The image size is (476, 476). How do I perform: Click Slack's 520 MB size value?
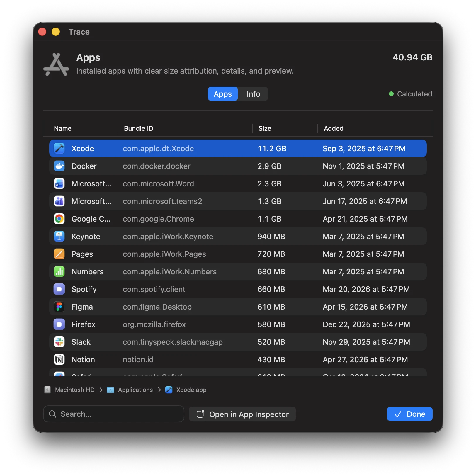271,342
